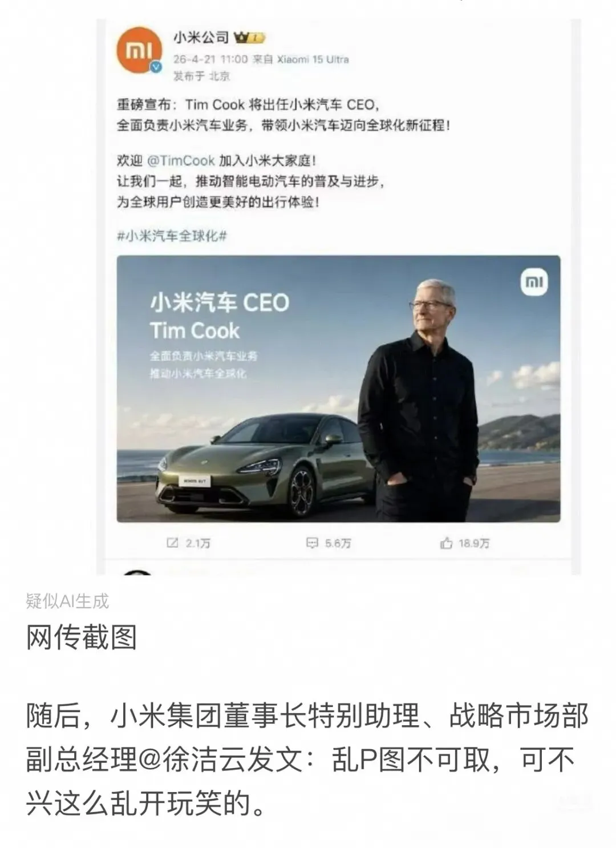This screenshot has width=616, height=848.
Task: Tap the Xiaomi 15 Ultra device source
Action: [x=313, y=59]
